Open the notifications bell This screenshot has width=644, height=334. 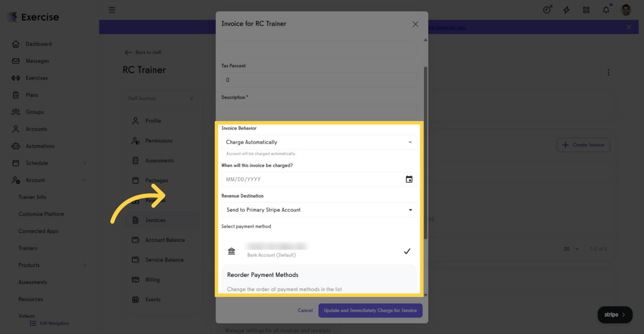click(x=606, y=9)
